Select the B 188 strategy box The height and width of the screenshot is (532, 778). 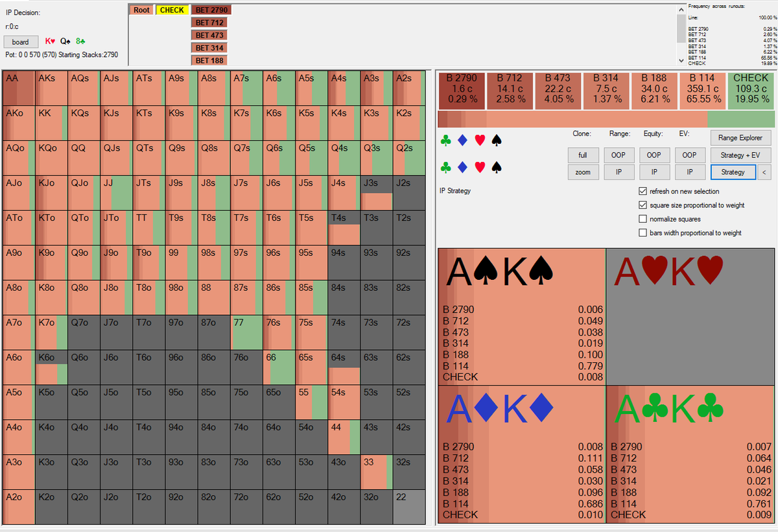pyautogui.click(x=654, y=90)
